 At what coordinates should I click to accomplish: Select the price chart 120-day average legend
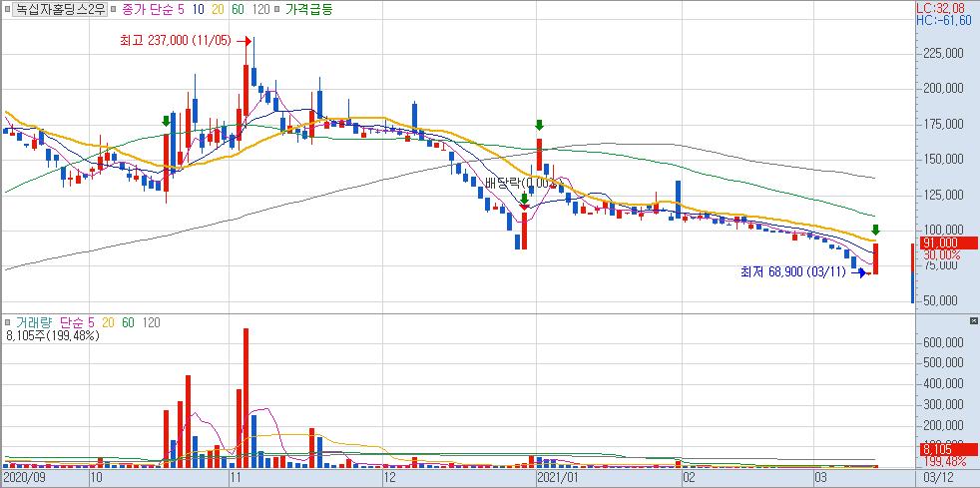(x=261, y=9)
